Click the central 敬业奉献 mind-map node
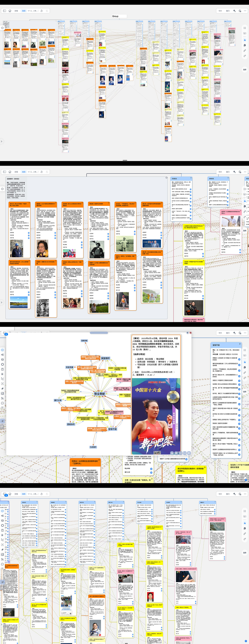The image size is (249, 644). pos(99,394)
